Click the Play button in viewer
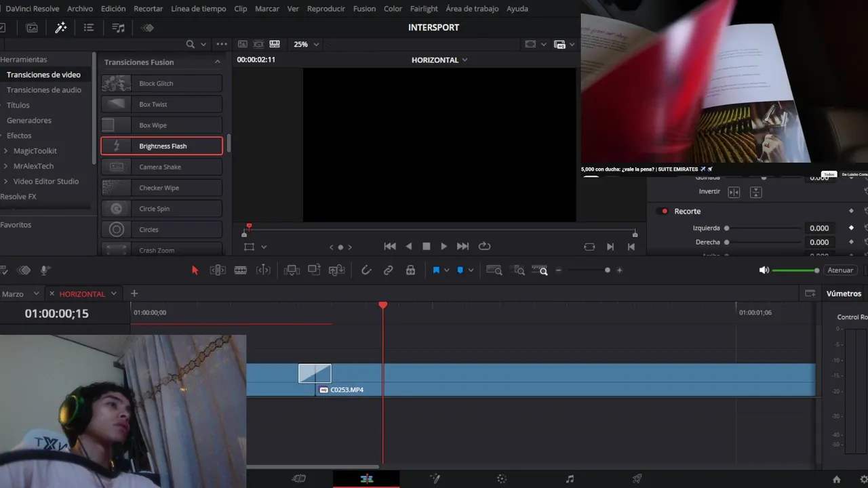 pos(443,247)
